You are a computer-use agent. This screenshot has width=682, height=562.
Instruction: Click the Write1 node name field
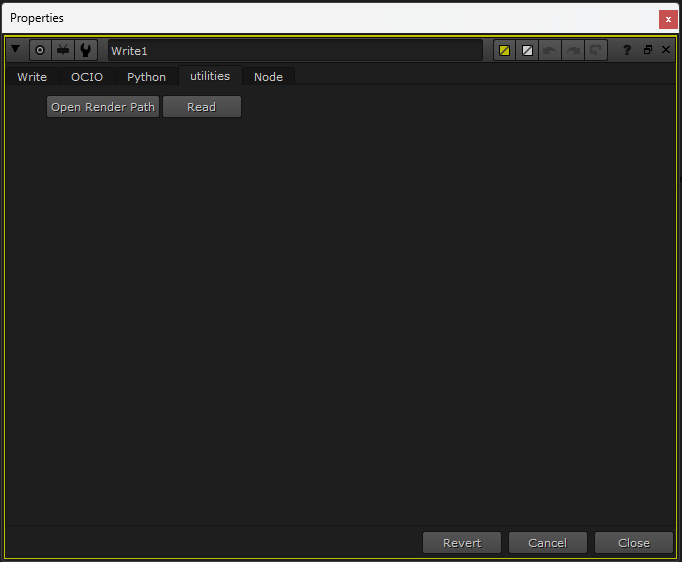(295, 50)
